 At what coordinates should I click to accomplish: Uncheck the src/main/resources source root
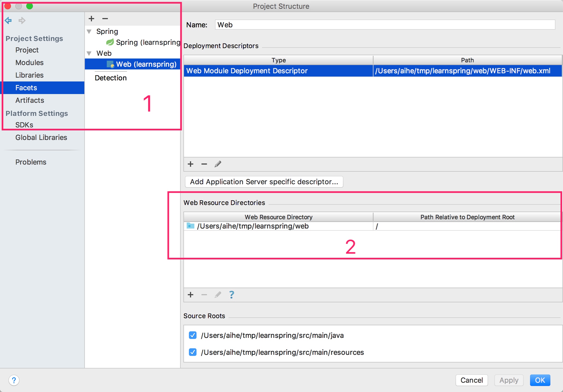[x=193, y=352]
